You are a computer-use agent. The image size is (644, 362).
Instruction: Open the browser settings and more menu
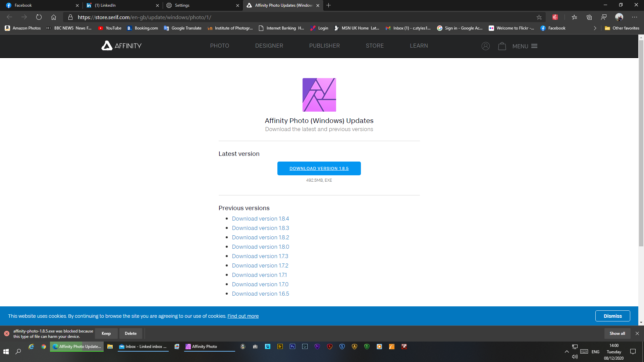634,17
